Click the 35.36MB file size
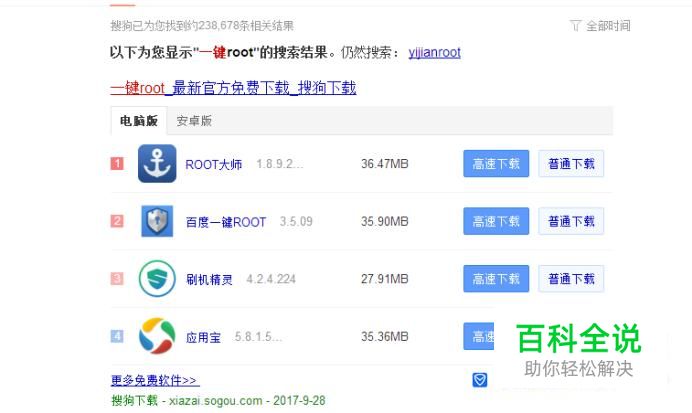Viewport: 692px width, 413px height. click(x=385, y=337)
